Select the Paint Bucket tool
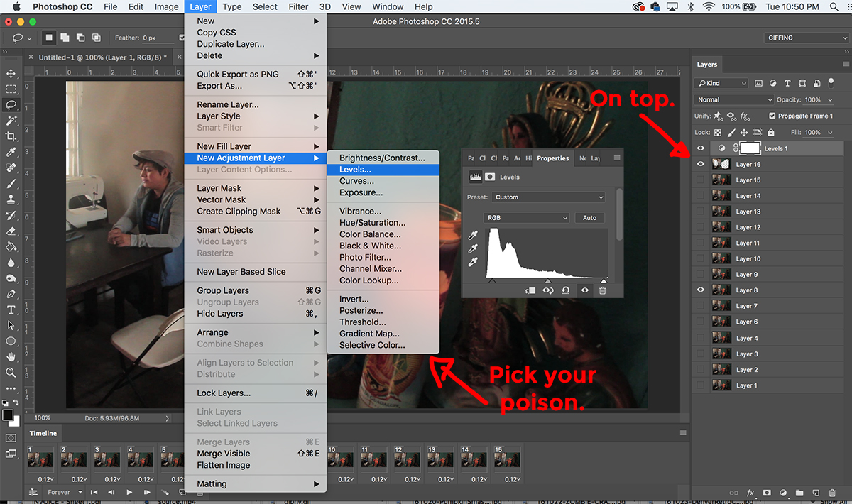This screenshot has height=504, width=852. coord(11,247)
